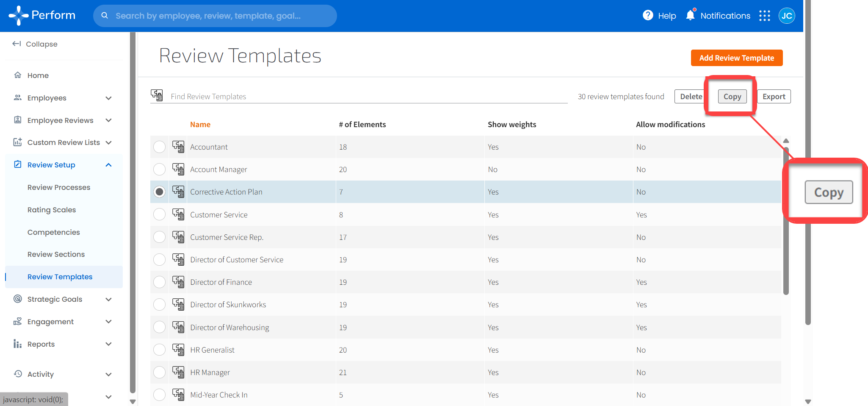
Task: Click the sidebar vertical scrollbar
Action: click(x=133, y=212)
